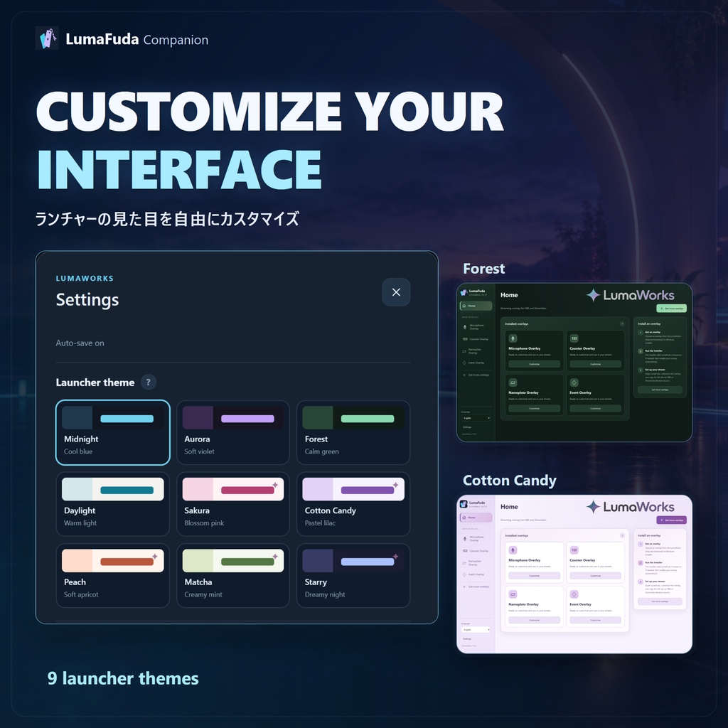Click the 123 icon on Cotton Candy Counter Overlay card
The height and width of the screenshot is (728, 728).
(574, 550)
